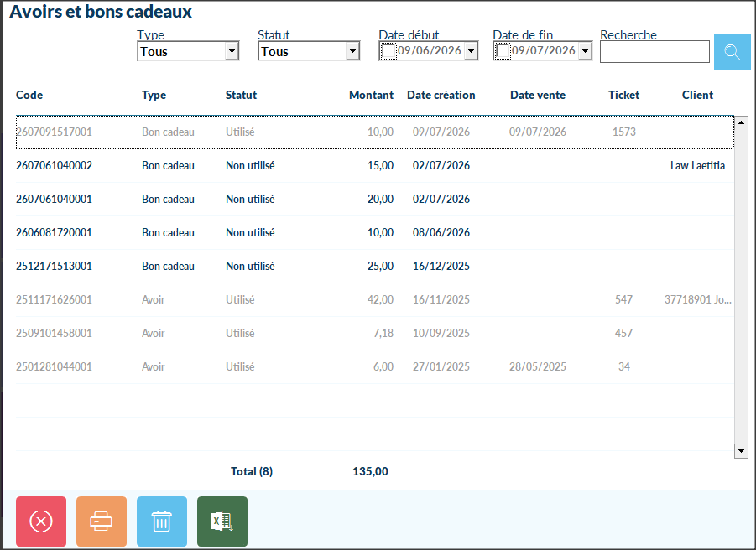Click client entry 37718901 Jo...

(x=697, y=299)
